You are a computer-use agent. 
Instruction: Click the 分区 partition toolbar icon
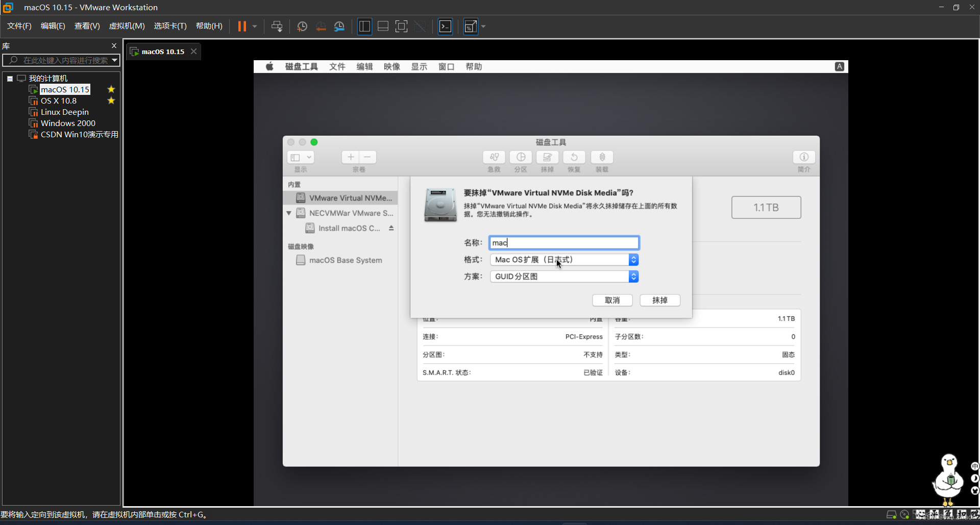(521, 157)
